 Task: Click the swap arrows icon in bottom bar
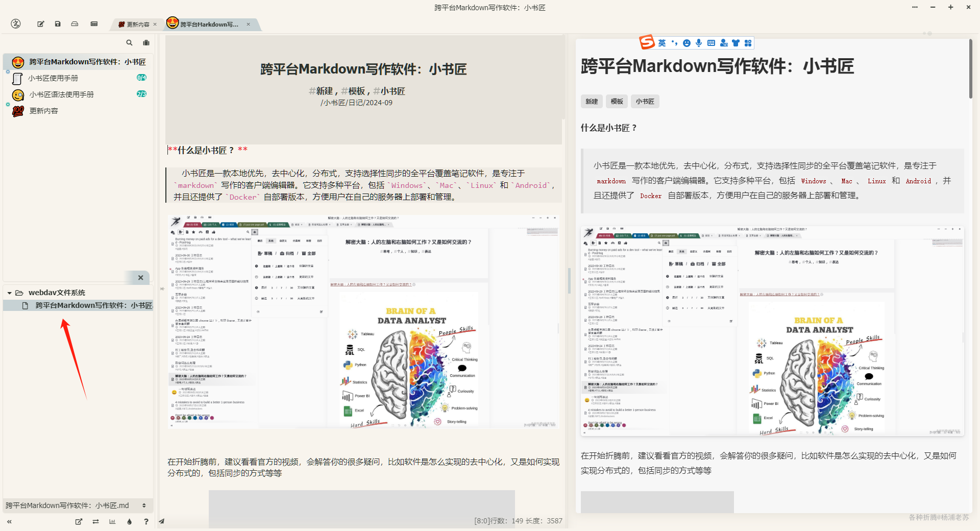95,521
